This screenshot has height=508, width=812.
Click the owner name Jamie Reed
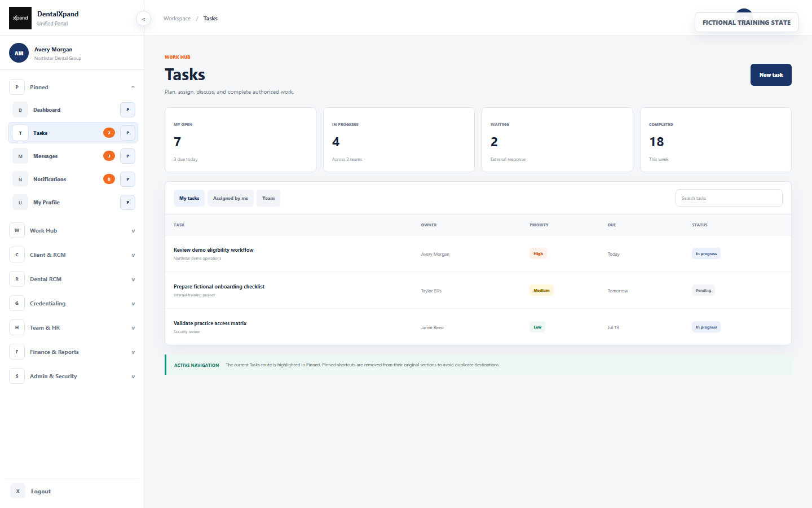click(432, 327)
